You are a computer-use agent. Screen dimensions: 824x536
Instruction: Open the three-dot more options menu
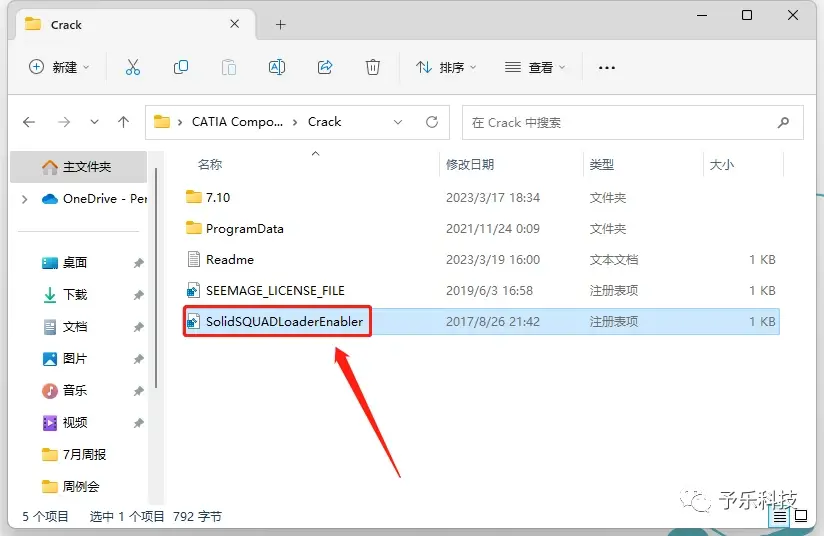point(606,68)
